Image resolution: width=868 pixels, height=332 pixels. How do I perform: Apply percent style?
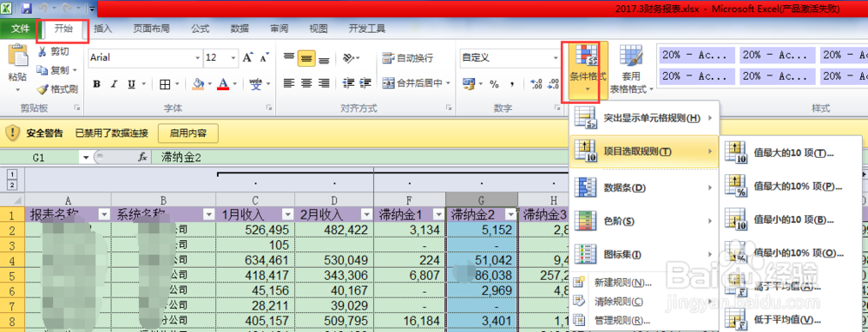coord(495,84)
